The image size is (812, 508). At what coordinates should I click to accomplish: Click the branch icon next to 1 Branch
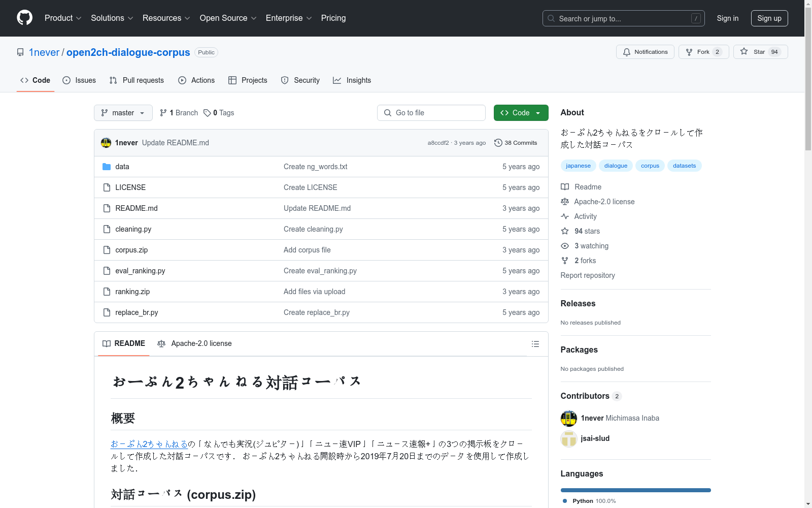coord(163,113)
